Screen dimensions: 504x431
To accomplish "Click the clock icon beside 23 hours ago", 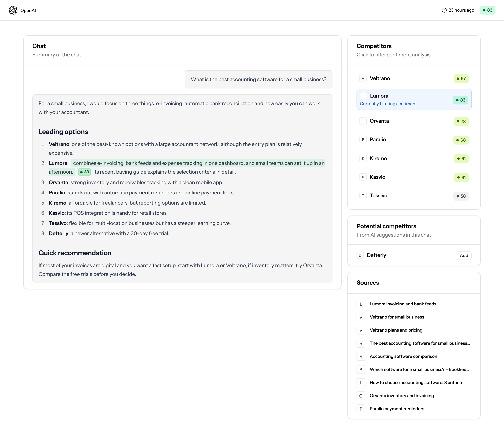I will (x=444, y=10).
